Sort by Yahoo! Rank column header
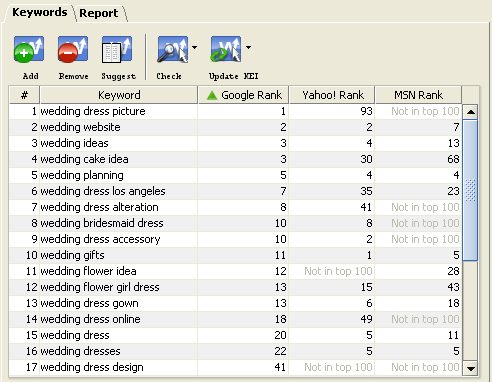This screenshot has width=492, height=382. (x=332, y=95)
